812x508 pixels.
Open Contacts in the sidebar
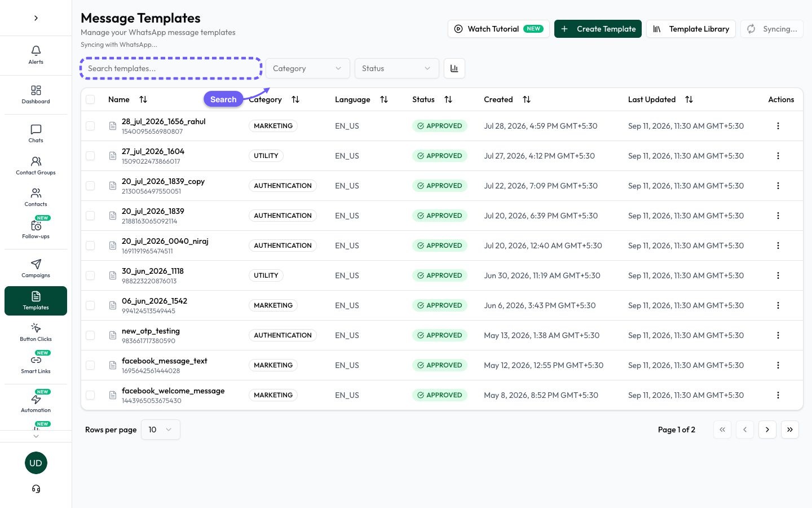(x=36, y=197)
